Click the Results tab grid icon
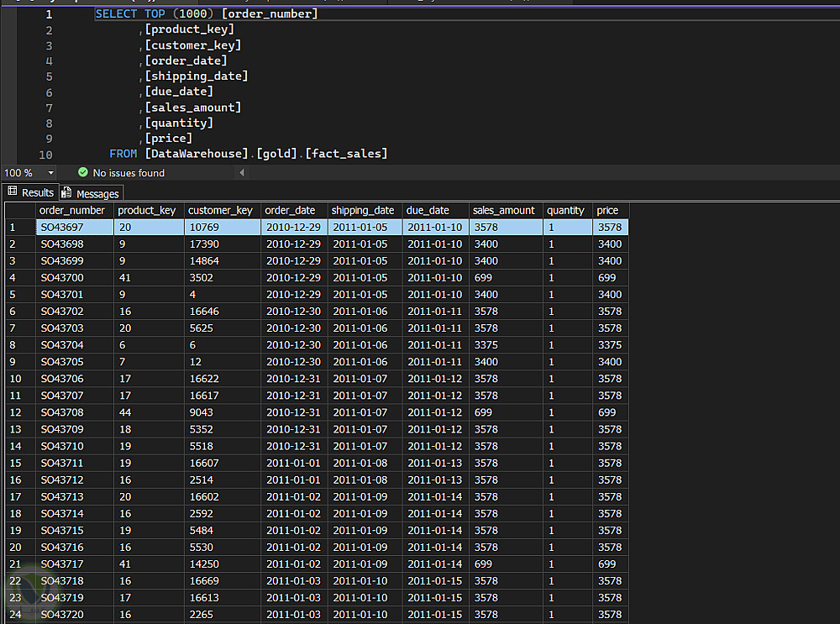The image size is (840, 624). 13,191
